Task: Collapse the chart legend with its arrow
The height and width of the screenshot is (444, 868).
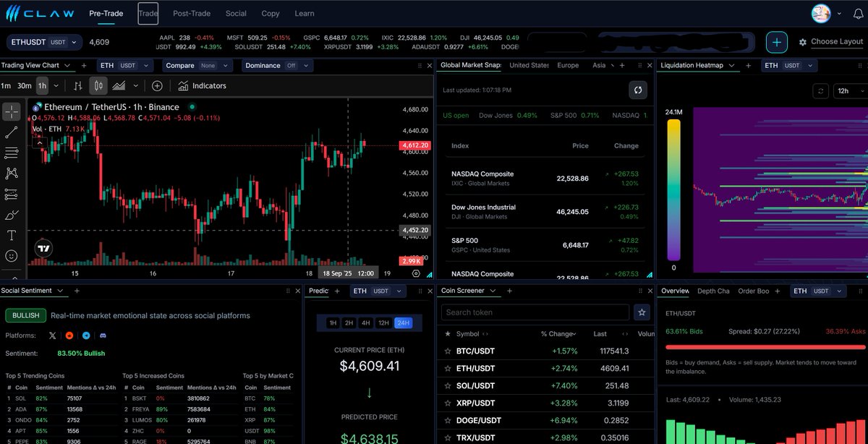Action: click(x=41, y=142)
